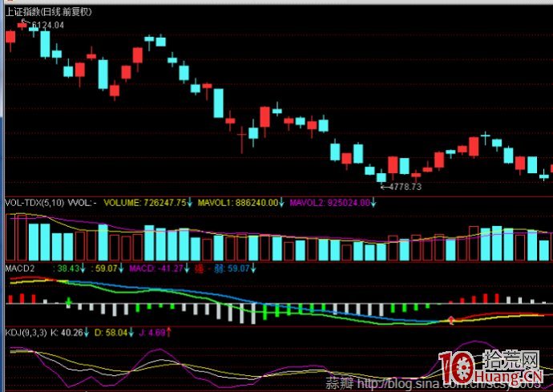This screenshot has width=553, height=392.
Task: Click the green 38.43 MACD2 value
Action: tap(68, 269)
